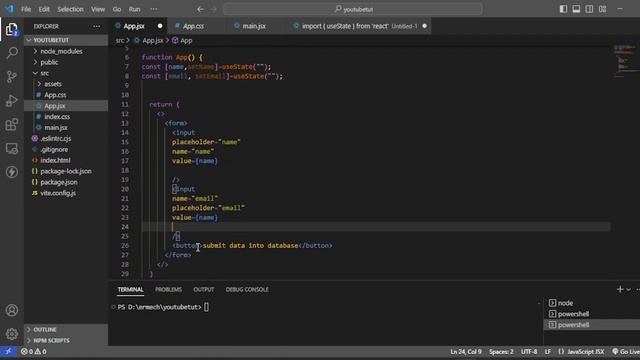
Task: Click the VS Code logo icon
Action: [x=9, y=9]
